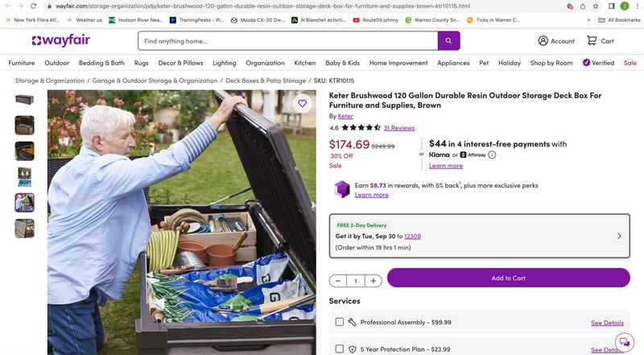This screenshot has height=355, width=644.
Task: Click the purple search magnifier button
Action: (449, 41)
